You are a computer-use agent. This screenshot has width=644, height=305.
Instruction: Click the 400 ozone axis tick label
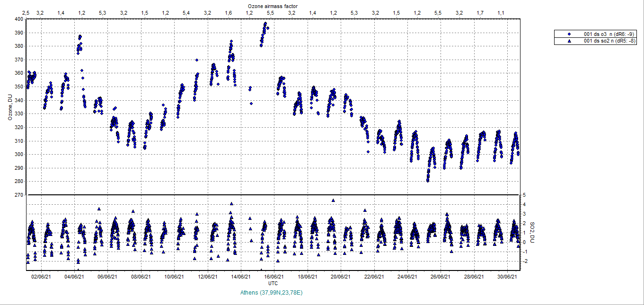point(18,19)
